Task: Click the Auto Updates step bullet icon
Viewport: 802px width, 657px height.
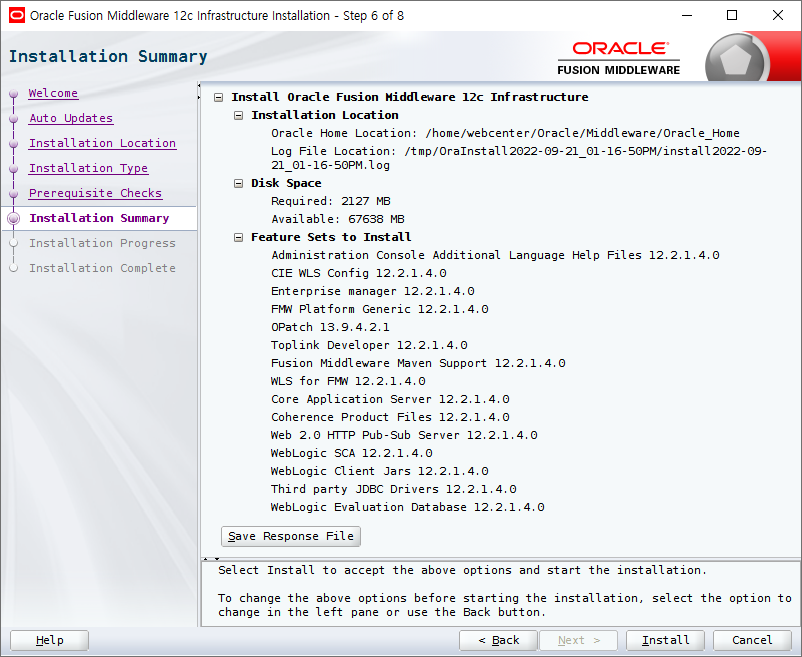Action: click(x=14, y=119)
